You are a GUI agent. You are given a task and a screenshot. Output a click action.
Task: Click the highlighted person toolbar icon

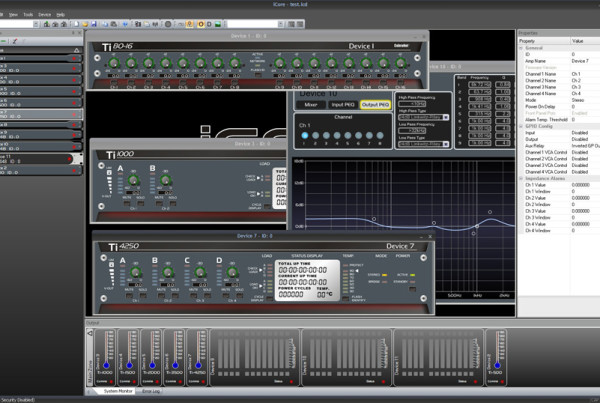189,24
